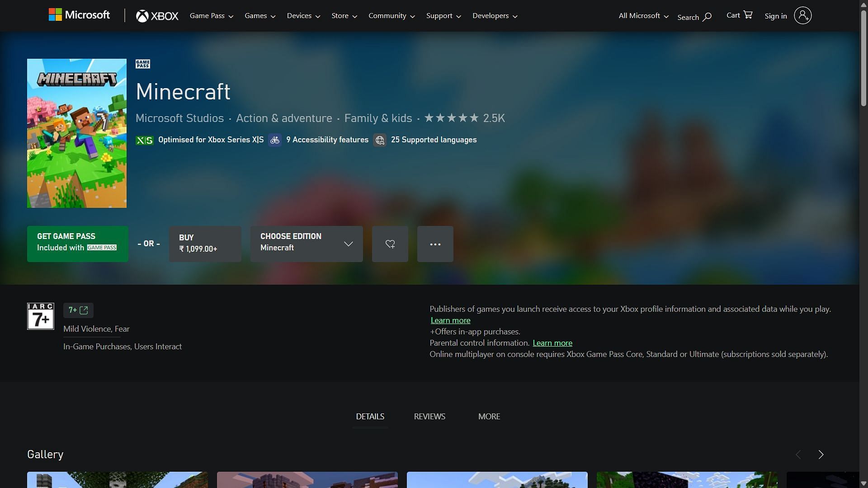Open the 7+ rating external link
Screen dimensions: 868x488
pos(78,310)
